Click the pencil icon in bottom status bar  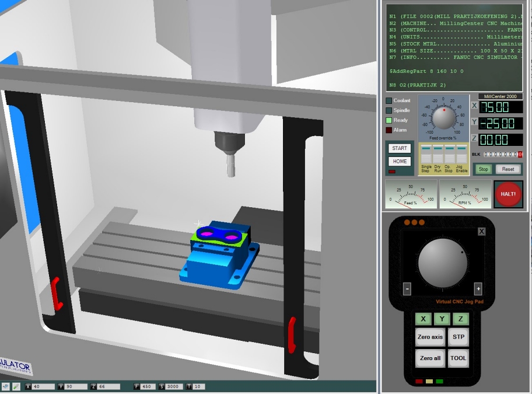click(16, 386)
